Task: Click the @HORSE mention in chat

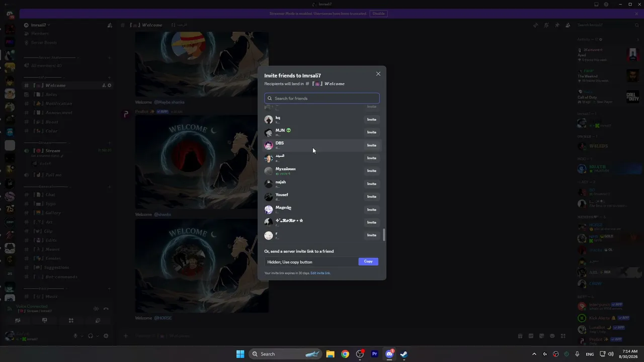Action: (x=163, y=318)
